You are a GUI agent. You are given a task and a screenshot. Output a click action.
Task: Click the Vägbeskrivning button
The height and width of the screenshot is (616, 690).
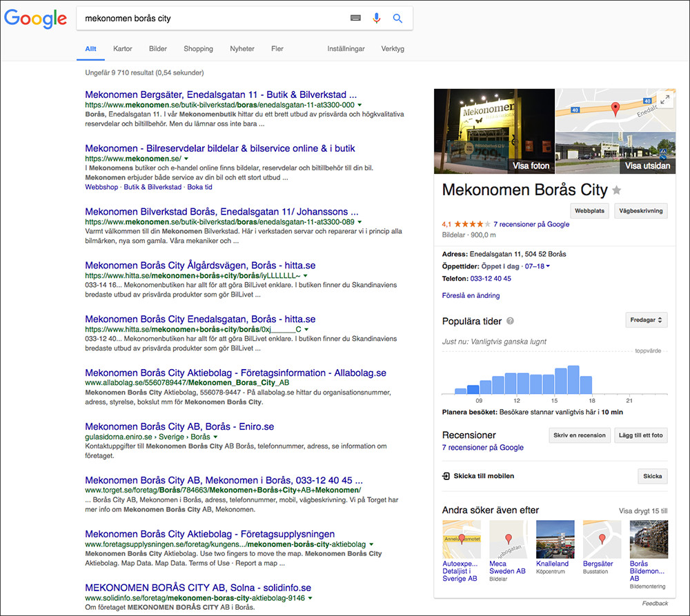point(641,211)
